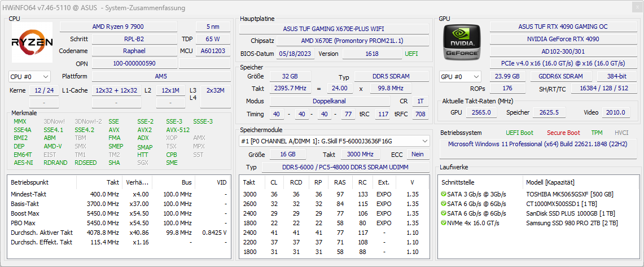Click the Doppelkanal memory mode field
Image resolution: width=644 pixels, height=267 pixels.
(x=330, y=101)
